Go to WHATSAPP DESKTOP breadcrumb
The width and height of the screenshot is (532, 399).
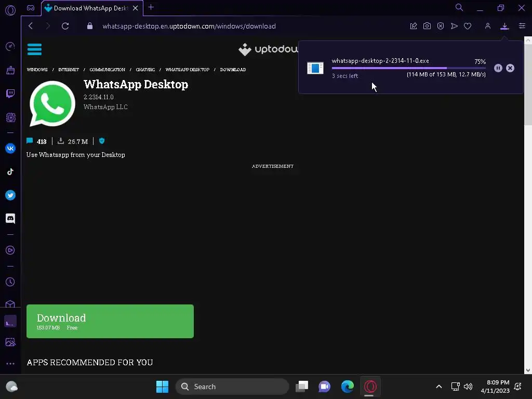coord(187,70)
